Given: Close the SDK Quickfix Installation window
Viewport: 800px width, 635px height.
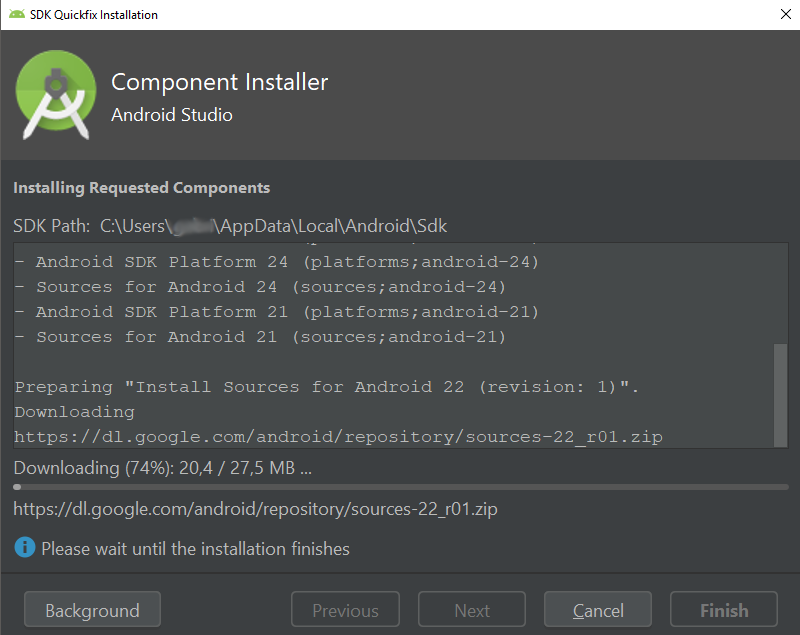Looking at the screenshot, I should (784, 14).
